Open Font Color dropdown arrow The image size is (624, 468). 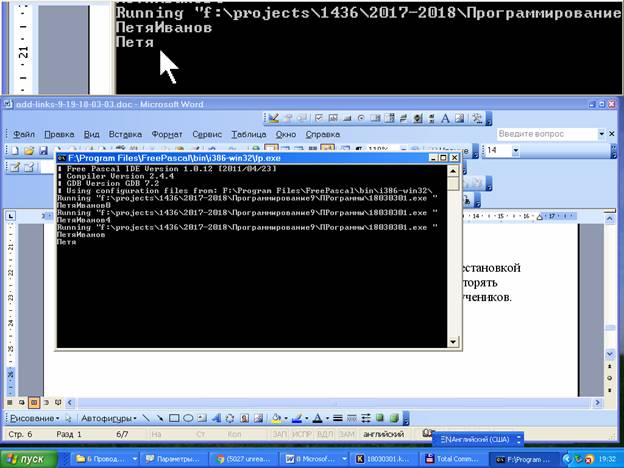(327, 418)
